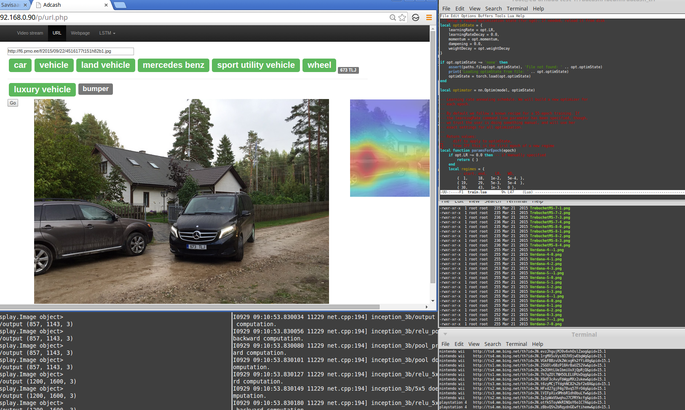This screenshot has height=410, width=685.
Task: Open View menu in bottom Terminal window
Action: [x=474, y=344]
